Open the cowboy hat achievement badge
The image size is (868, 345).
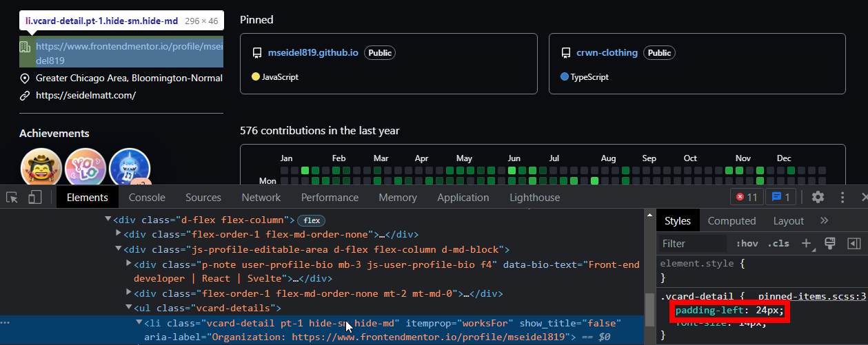(41, 168)
